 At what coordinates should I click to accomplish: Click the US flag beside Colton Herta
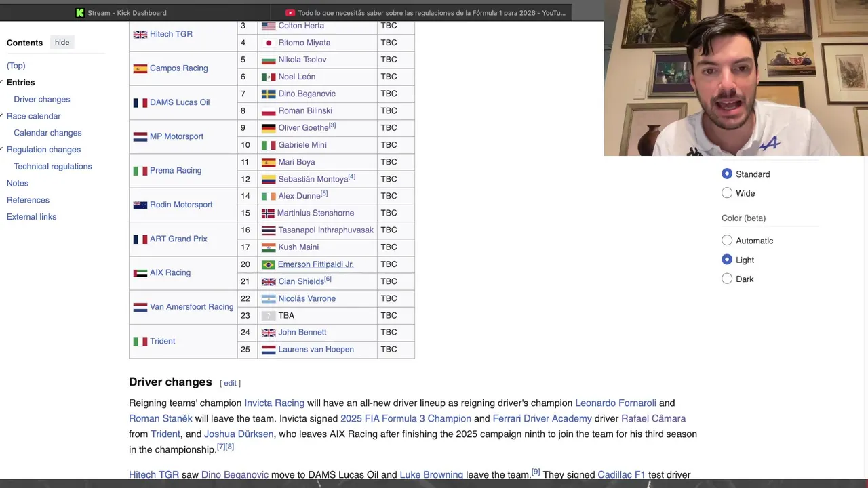point(269,26)
